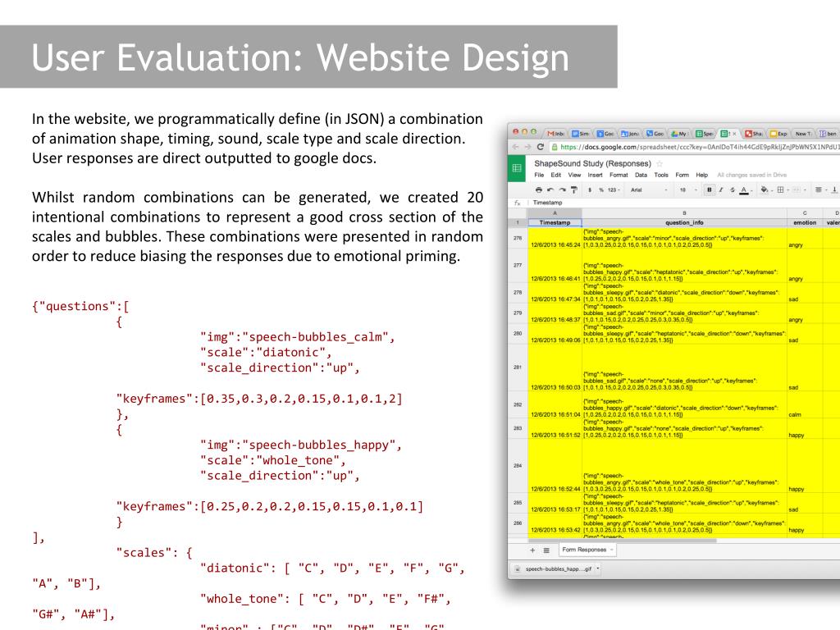Click the 'calm' emotion cell in row 282
The height and width of the screenshot is (630, 840).
point(805,405)
